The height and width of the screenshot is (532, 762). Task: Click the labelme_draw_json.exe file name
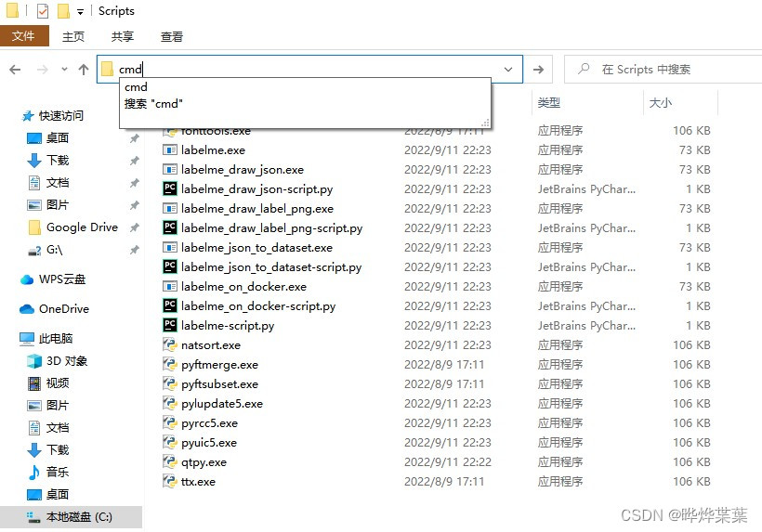[242, 170]
